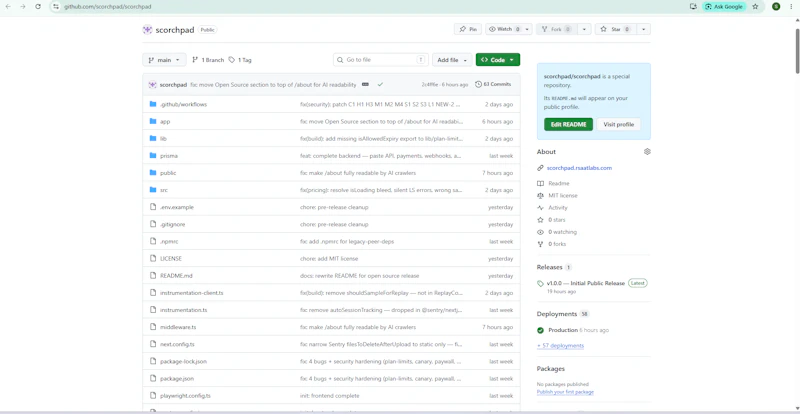The height and width of the screenshot is (414, 800).
Task: Show commit status check mark details
Action: click(380, 84)
